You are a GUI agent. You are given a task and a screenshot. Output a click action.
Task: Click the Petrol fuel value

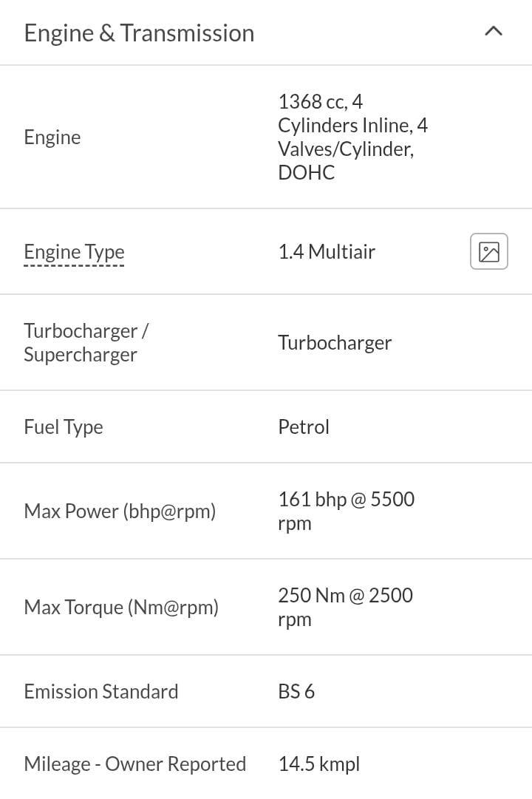point(304,427)
